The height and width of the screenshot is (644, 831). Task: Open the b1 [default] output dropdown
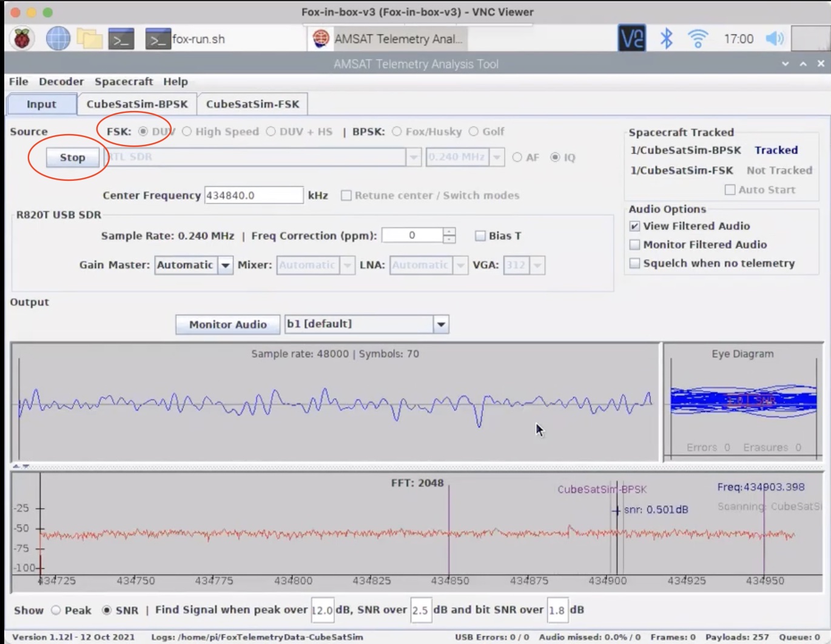point(441,324)
